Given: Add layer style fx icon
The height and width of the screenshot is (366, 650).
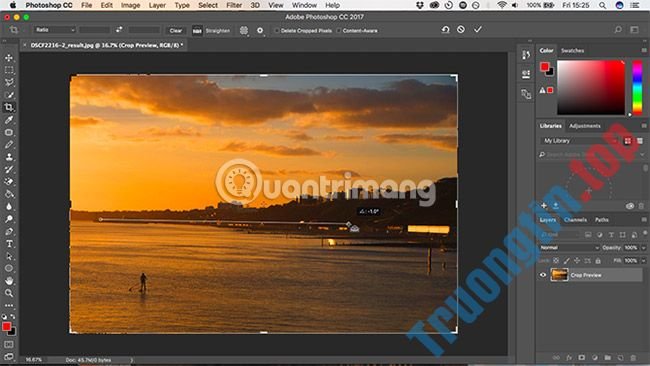Looking at the screenshot, I should (569, 357).
